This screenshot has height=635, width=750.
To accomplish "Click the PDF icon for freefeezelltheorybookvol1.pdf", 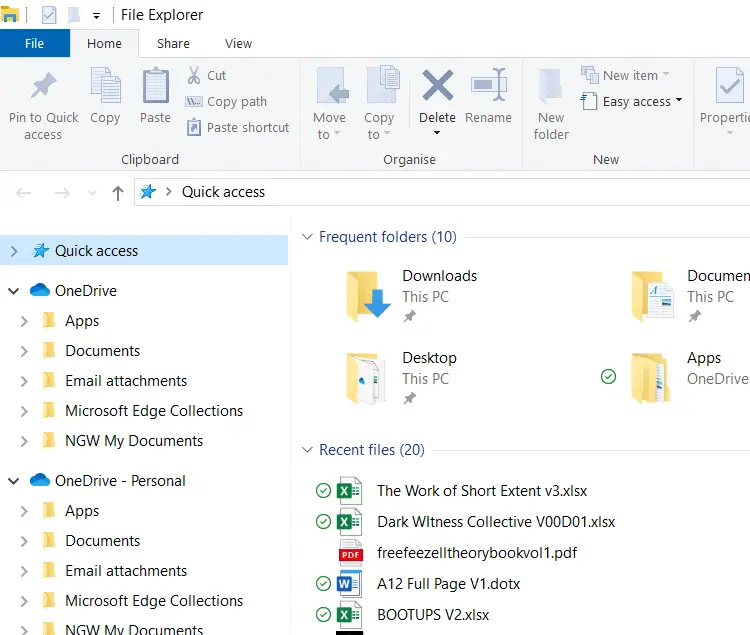I will (x=351, y=553).
